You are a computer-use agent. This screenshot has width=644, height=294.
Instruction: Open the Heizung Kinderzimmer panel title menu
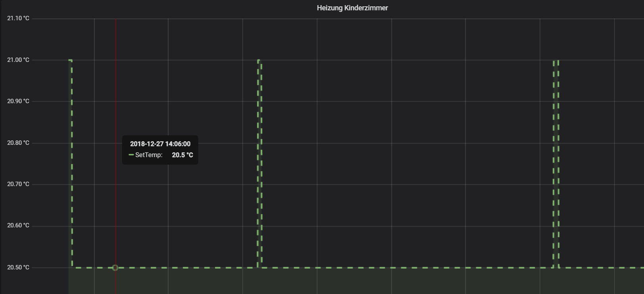[352, 8]
